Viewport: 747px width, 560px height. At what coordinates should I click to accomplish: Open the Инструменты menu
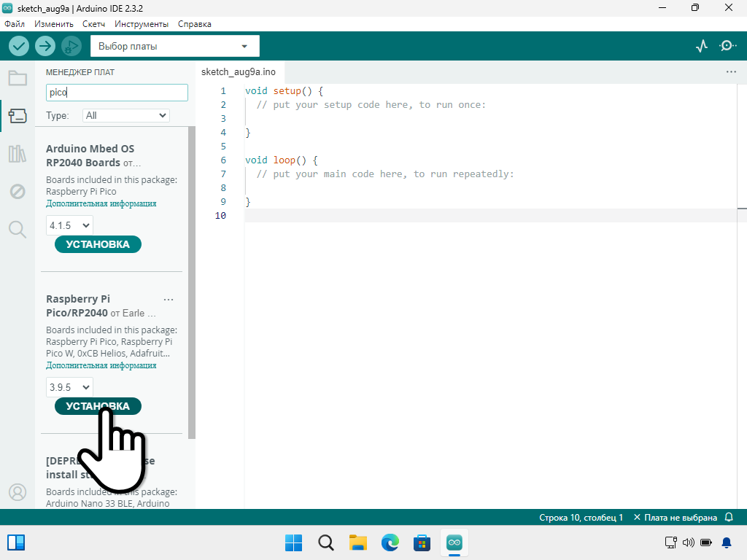(x=142, y=24)
